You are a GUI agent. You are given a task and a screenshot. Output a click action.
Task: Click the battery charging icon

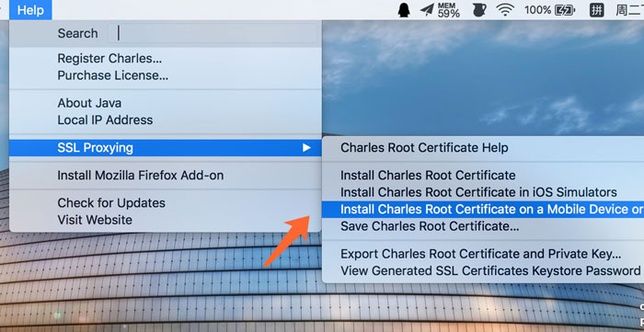[x=565, y=10]
